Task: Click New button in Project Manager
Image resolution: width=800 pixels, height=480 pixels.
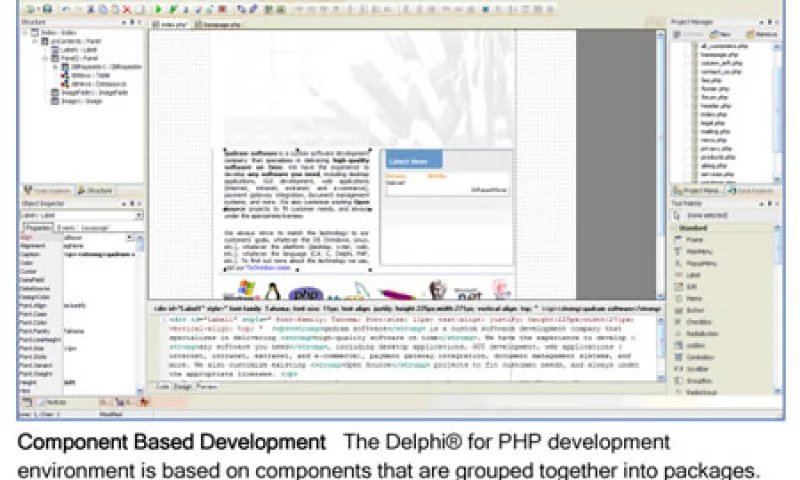Action: 720,34
